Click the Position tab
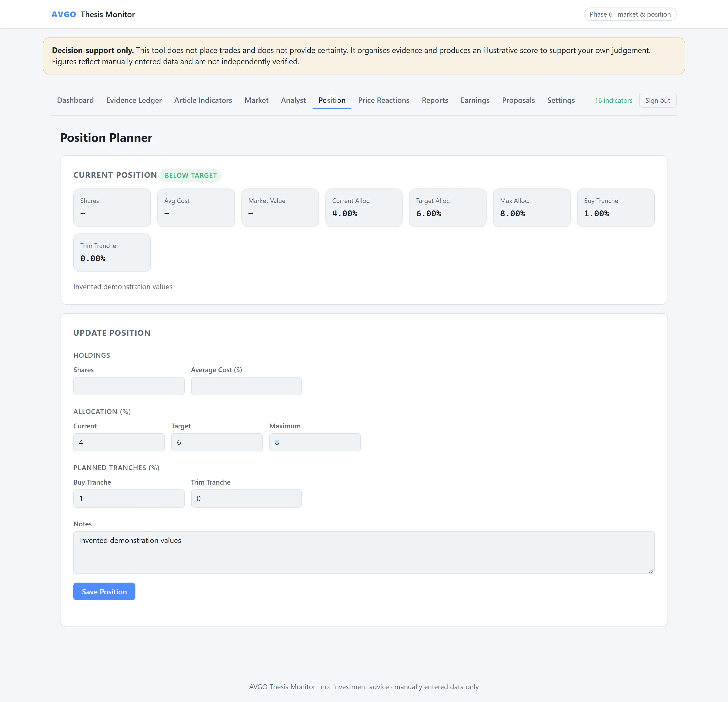The height and width of the screenshot is (702, 728). [x=332, y=100]
